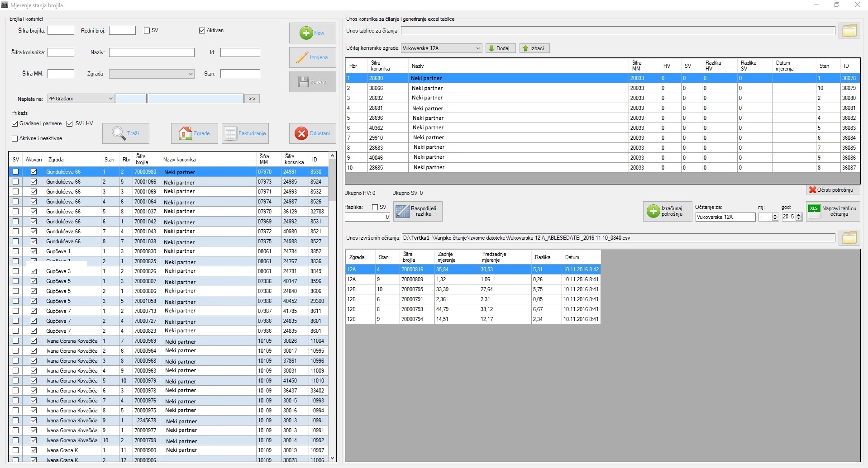The image size is (868, 468).
Task: Click the Šifra brojila column header in left grid
Action: (146, 160)
